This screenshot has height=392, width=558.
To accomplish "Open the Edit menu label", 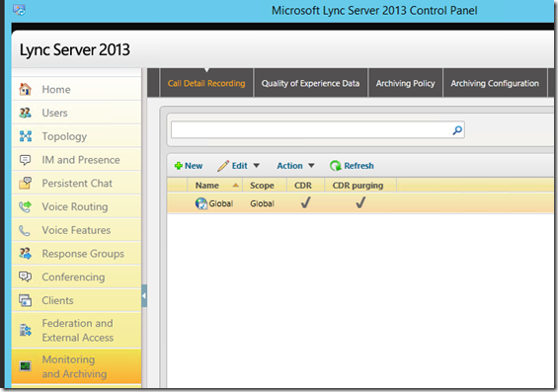I will click(240, 166).
